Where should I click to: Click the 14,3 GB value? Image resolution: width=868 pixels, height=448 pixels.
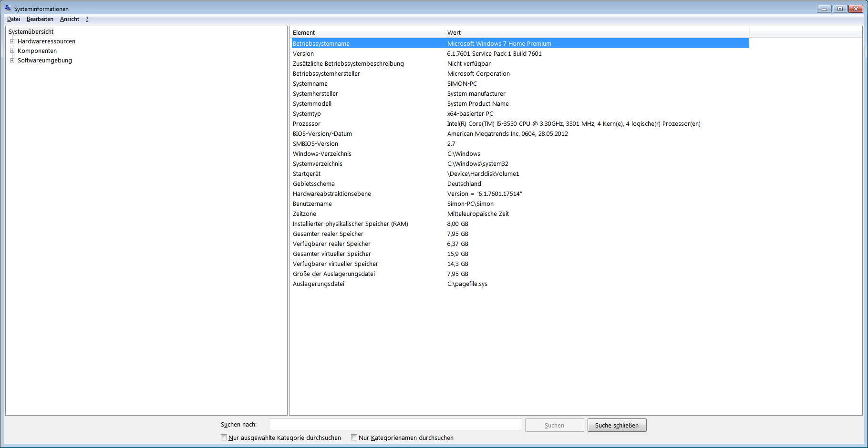pos(458,264)
